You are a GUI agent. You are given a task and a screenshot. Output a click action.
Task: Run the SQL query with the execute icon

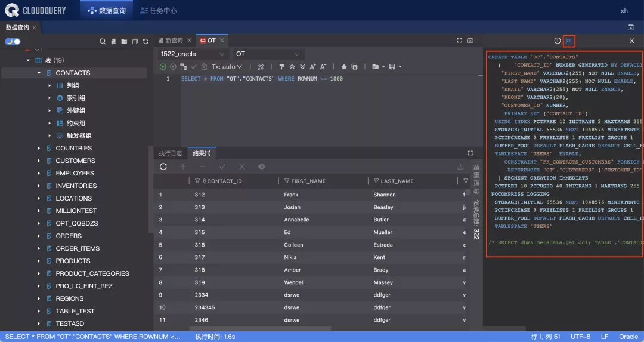pos(163,67)
